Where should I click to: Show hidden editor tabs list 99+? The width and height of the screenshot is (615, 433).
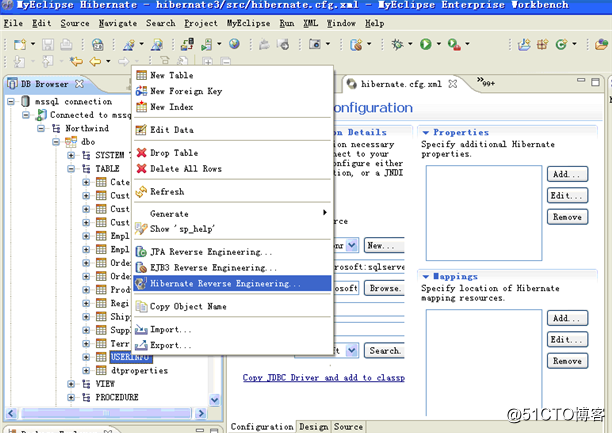pyautogui.click(x=486, y=82)
